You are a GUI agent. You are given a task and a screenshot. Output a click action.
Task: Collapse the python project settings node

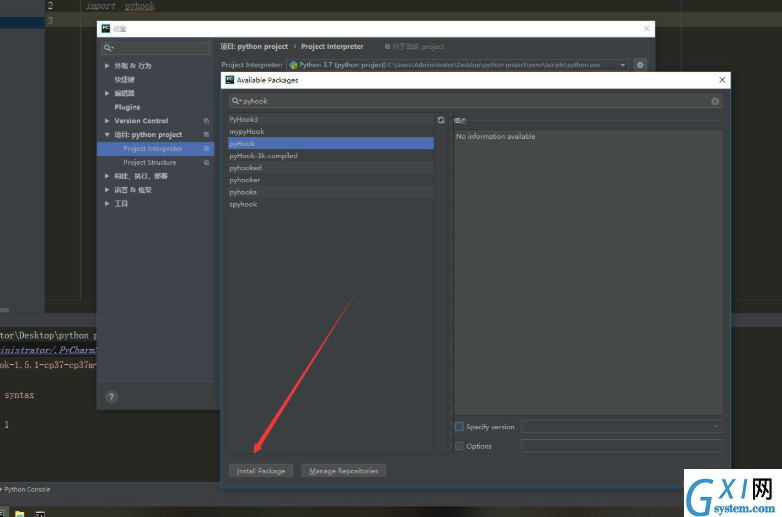tap(107, 135)
